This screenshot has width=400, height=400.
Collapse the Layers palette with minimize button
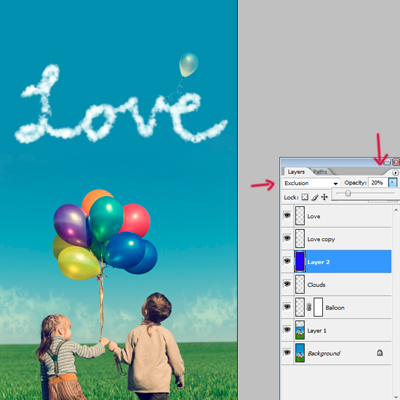(x=387, y=162)
